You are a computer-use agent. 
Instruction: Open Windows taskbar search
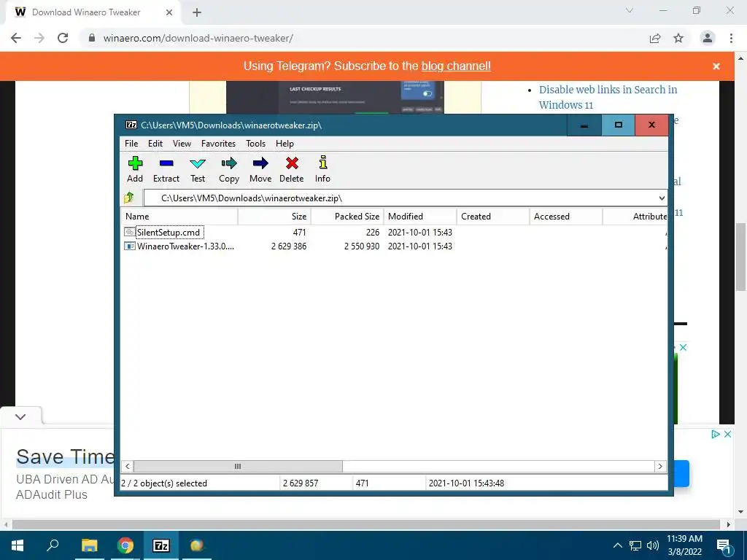(x=53, y=545)
